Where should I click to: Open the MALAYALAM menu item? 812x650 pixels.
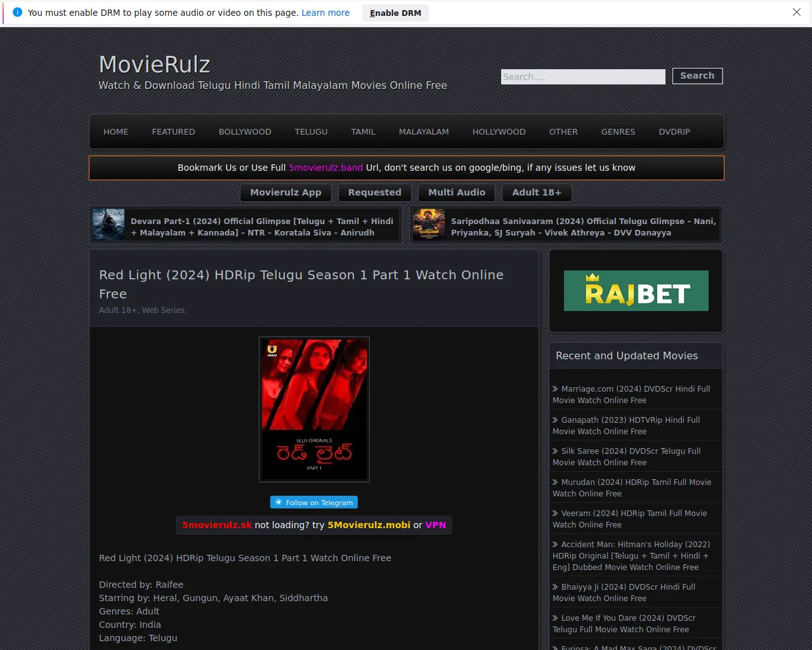(x=424, y=132)
